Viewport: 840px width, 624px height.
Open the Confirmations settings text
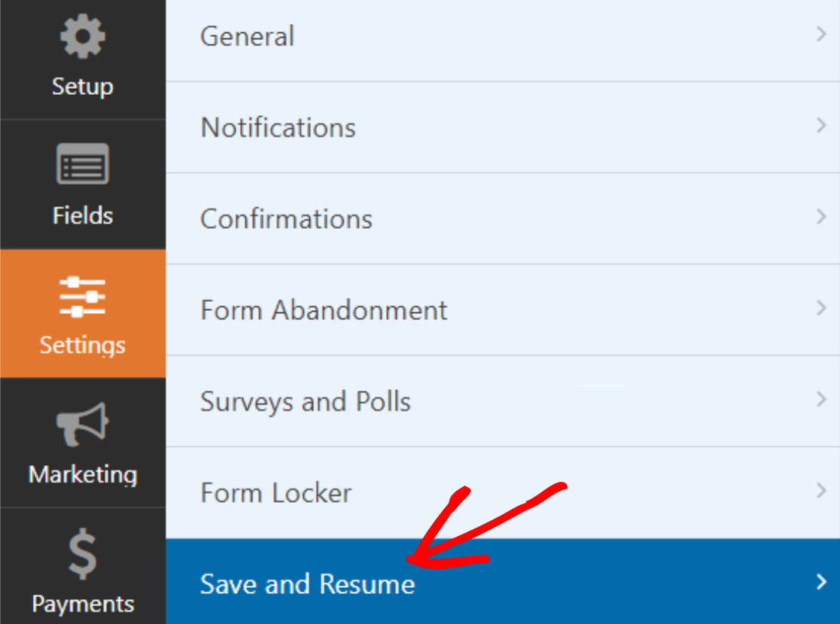click(x=286, y=219)
